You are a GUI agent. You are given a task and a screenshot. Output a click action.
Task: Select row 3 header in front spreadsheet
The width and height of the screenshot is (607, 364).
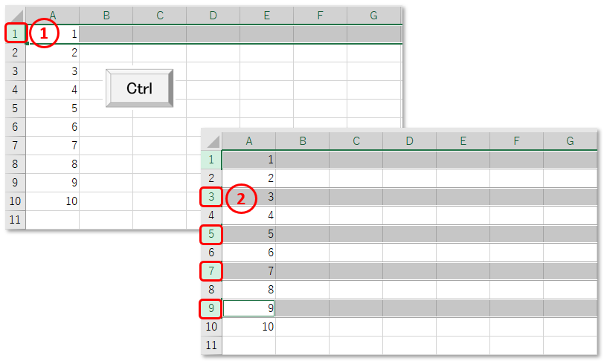click(211, 197)
